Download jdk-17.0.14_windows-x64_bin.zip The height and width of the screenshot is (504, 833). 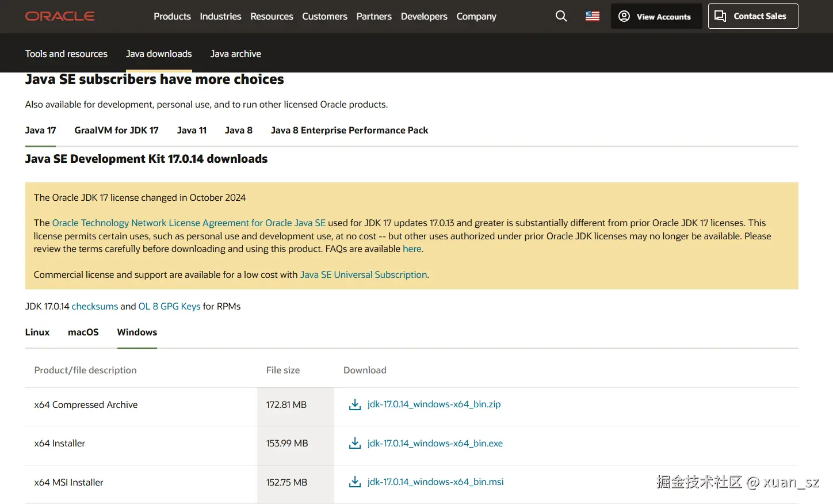(434, 404)
